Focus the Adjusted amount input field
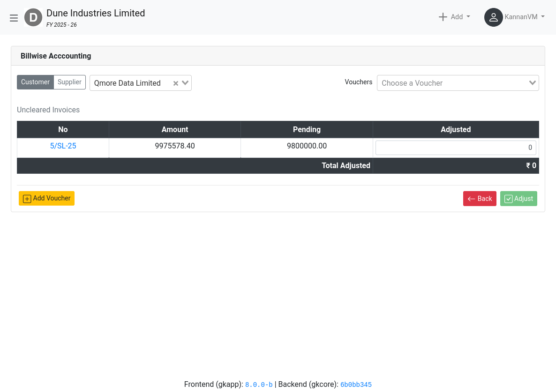Screen dimensions: 556x392 tap(456, 148)
